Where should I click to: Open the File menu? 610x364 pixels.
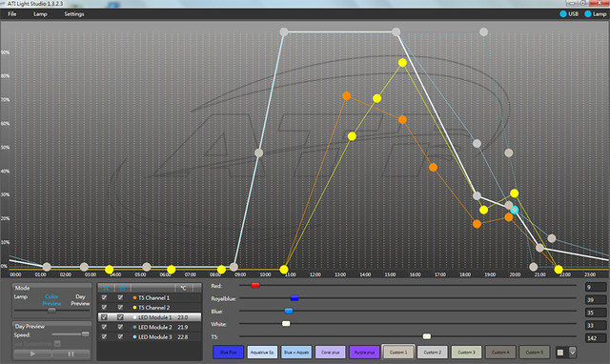[x=12, y=14]
